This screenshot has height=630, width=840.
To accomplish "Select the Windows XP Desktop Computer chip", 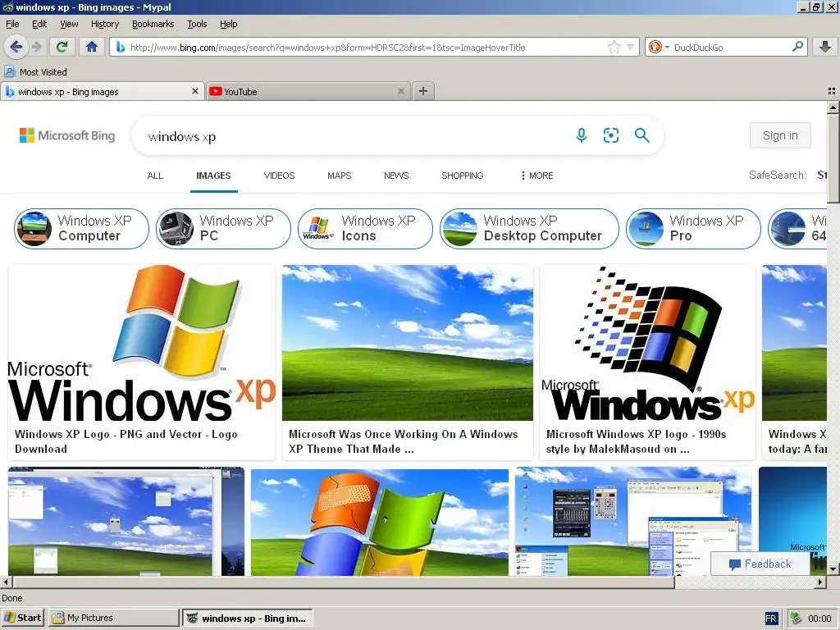I will click(x=529, y=229).
